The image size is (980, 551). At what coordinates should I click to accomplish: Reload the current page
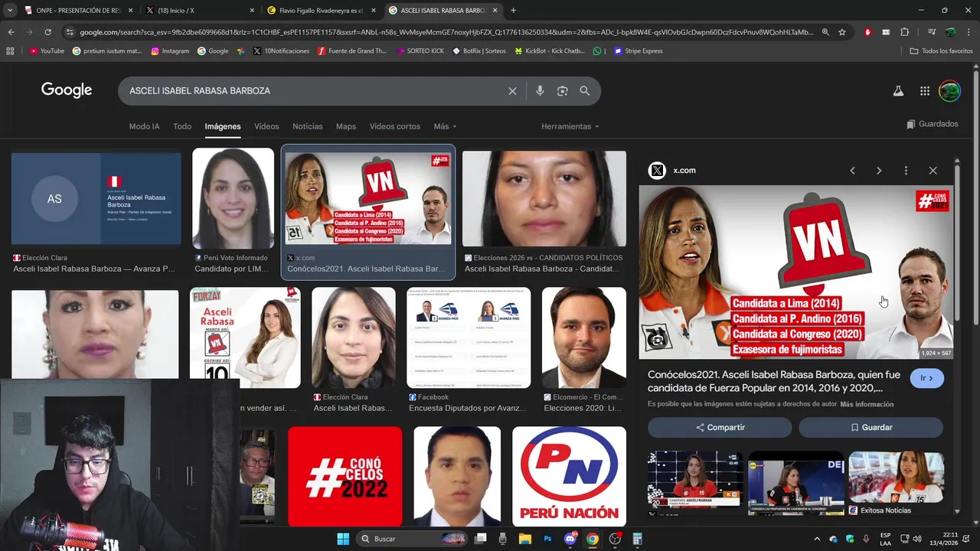pyautogui.click(x=47, y=32)
